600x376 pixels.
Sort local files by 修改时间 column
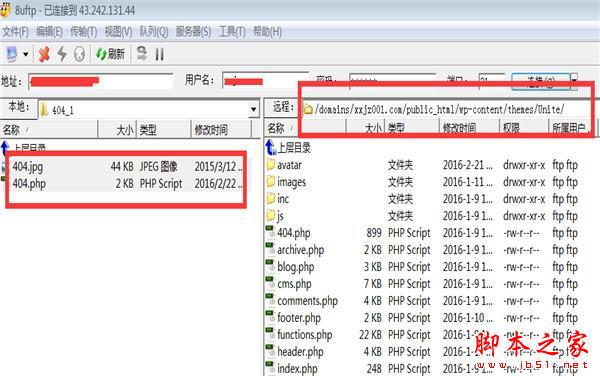[x=221, y=130]
